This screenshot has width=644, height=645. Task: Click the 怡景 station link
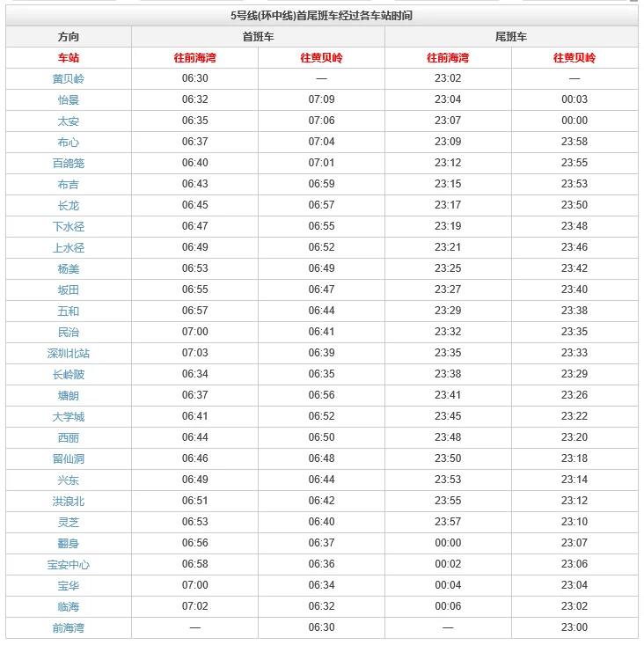[x=69, y=100]
